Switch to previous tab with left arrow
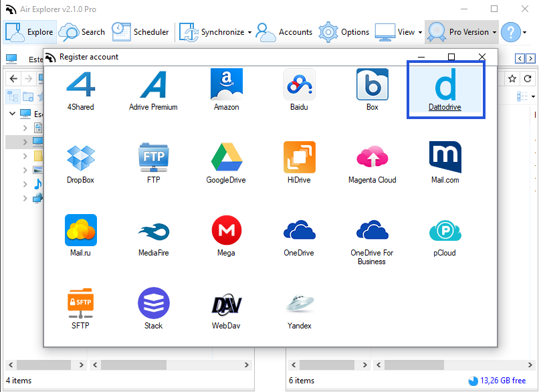This screenshot has width=539, height=392. [520, 58]
